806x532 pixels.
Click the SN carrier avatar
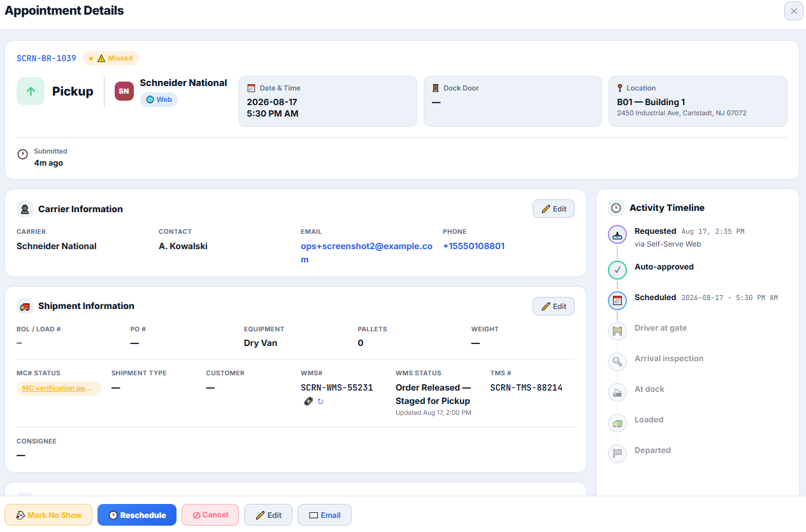click(x=124, y=91)
